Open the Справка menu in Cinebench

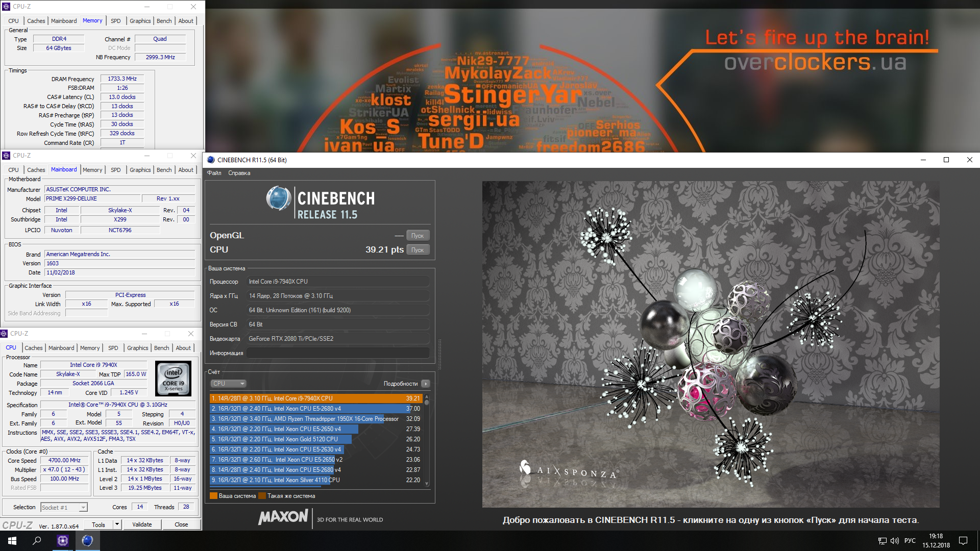point(239,173)
